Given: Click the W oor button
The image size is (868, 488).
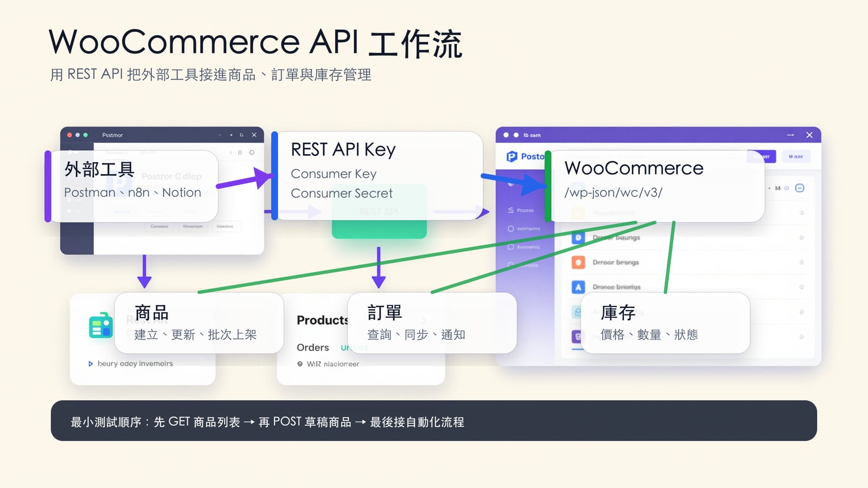Looking at the screenshot, I should [796, 156].
